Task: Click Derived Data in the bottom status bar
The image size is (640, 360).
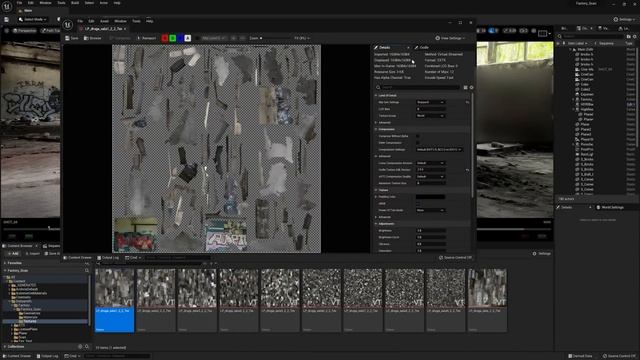Action: [580, 356]
